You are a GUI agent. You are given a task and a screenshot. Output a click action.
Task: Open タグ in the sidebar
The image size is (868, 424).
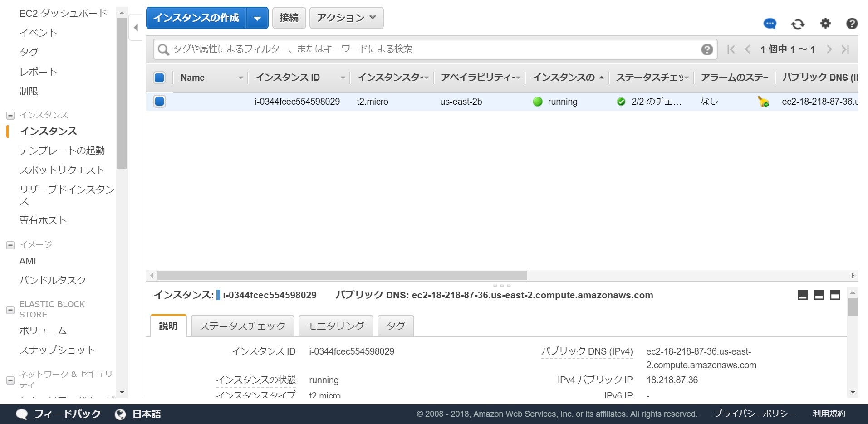29,52
